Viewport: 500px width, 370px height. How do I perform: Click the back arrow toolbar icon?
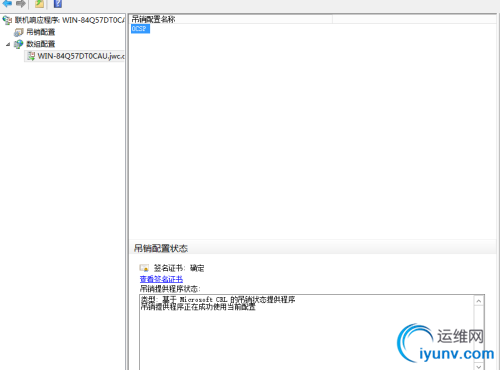point(7,4)
